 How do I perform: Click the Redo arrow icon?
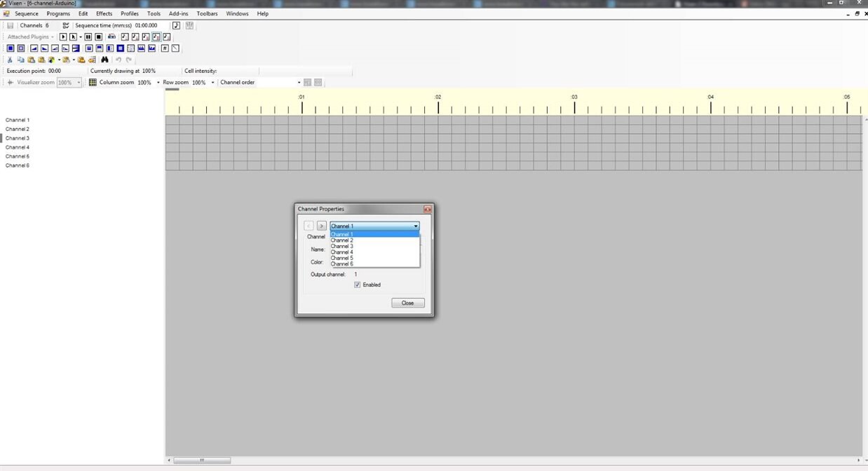pos(129,60)
